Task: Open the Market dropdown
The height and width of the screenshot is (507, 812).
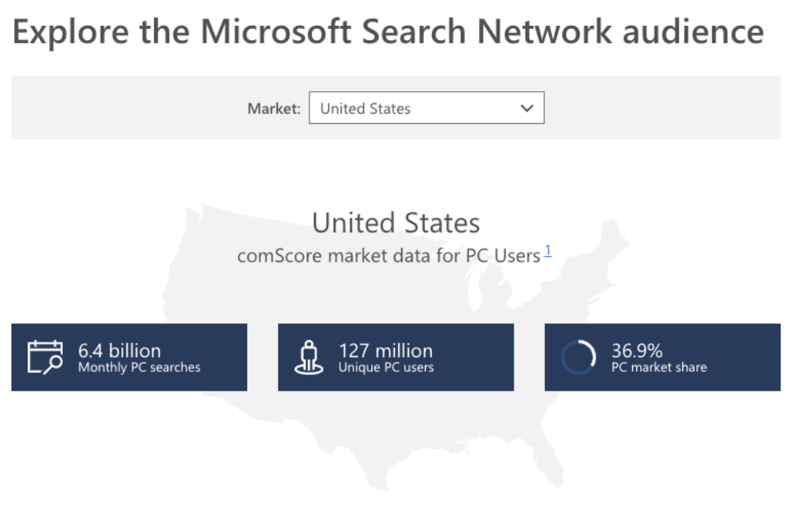Action: [426, 108]
